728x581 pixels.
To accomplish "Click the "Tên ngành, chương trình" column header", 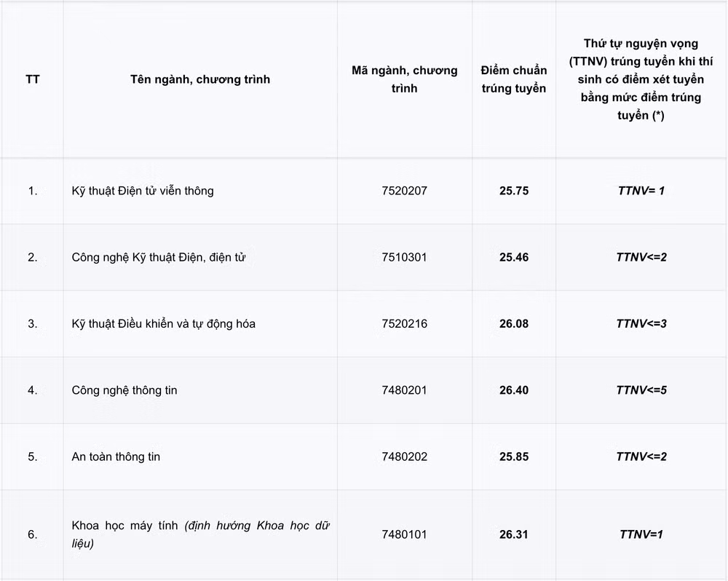I will (200, 79).
